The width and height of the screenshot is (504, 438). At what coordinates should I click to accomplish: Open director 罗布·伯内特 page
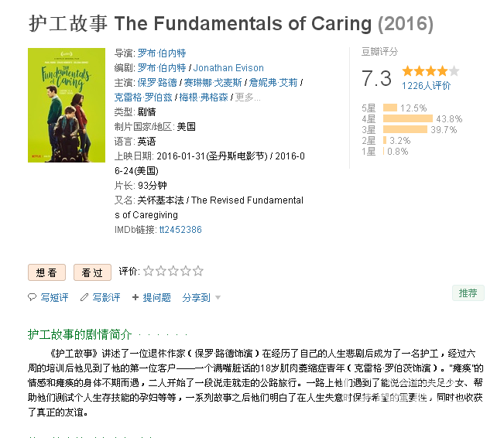[162, 53]
